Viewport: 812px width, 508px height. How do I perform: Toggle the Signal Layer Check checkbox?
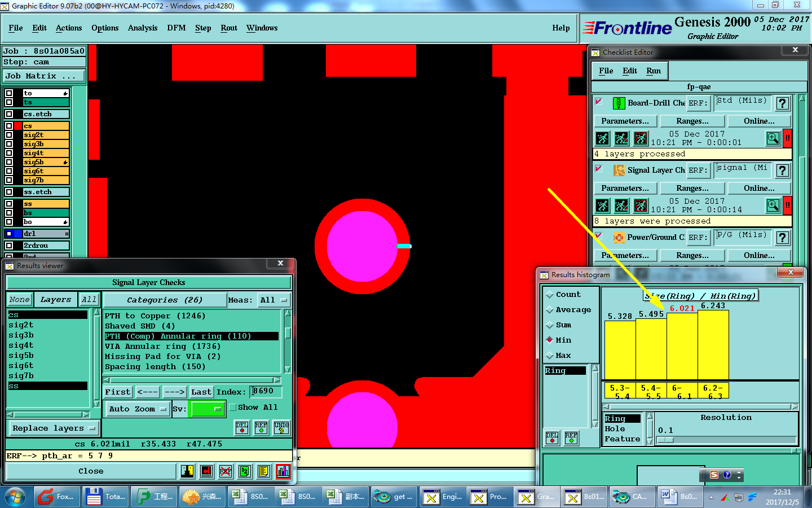599,169
